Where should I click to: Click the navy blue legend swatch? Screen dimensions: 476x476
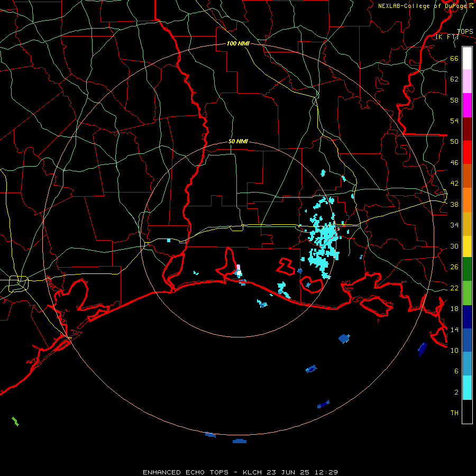(467, 317)
